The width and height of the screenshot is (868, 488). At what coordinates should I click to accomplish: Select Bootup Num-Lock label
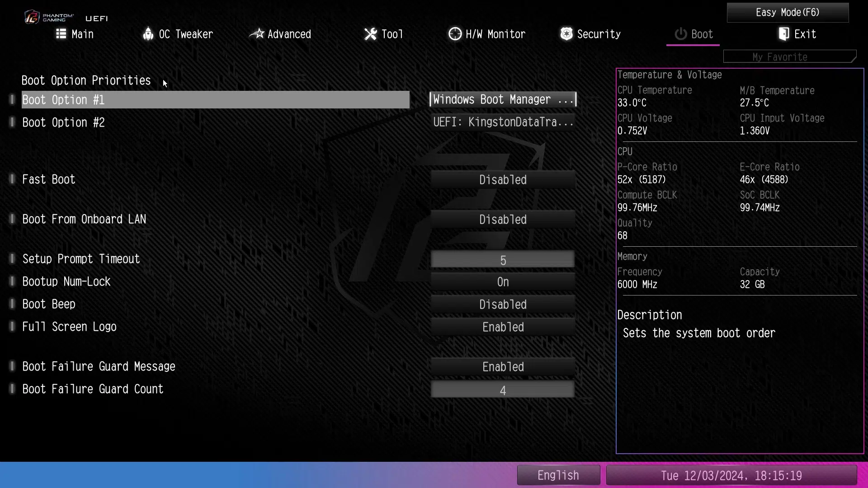(x=66, y=282)
